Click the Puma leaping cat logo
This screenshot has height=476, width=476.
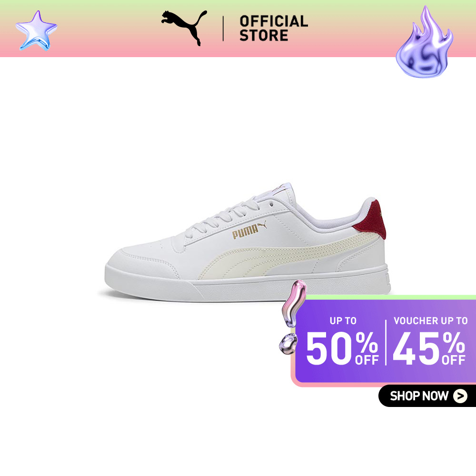(184, 28)
